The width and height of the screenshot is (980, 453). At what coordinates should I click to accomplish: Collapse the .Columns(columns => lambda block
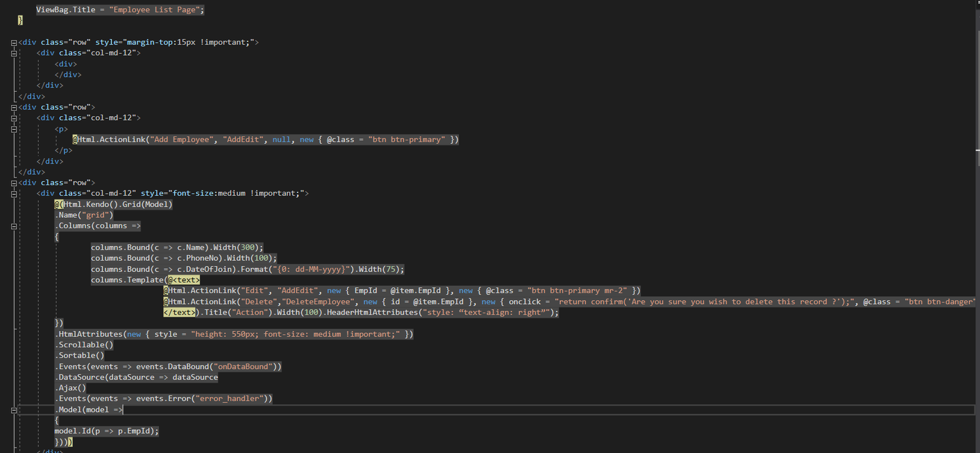(13, 226)
